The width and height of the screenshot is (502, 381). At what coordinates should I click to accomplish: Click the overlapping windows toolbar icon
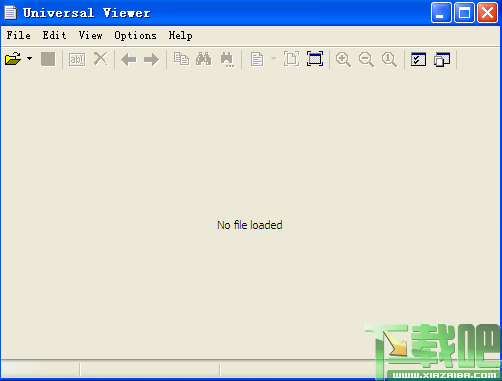[x=442, y=60]
